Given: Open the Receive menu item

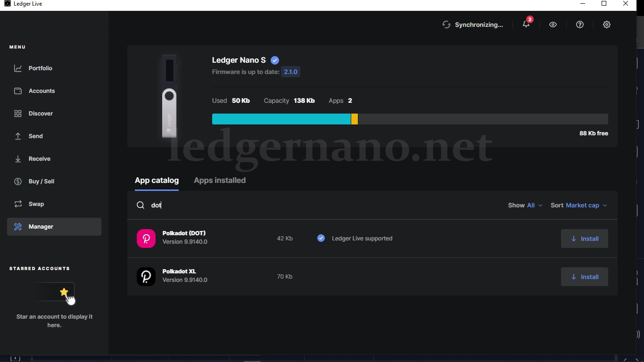Looking at the screenshot, I should pyautogui.click(x=54, y=159).
